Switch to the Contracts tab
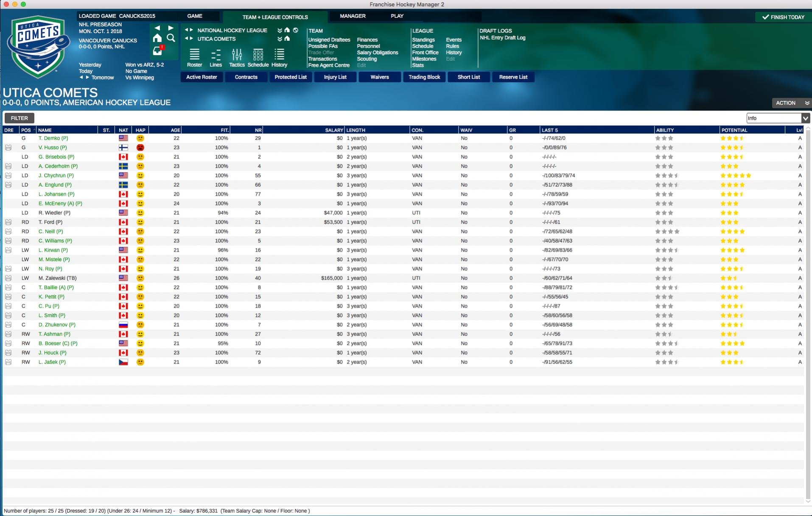Viewport: 812px width, 516px height. coord(246,77)
